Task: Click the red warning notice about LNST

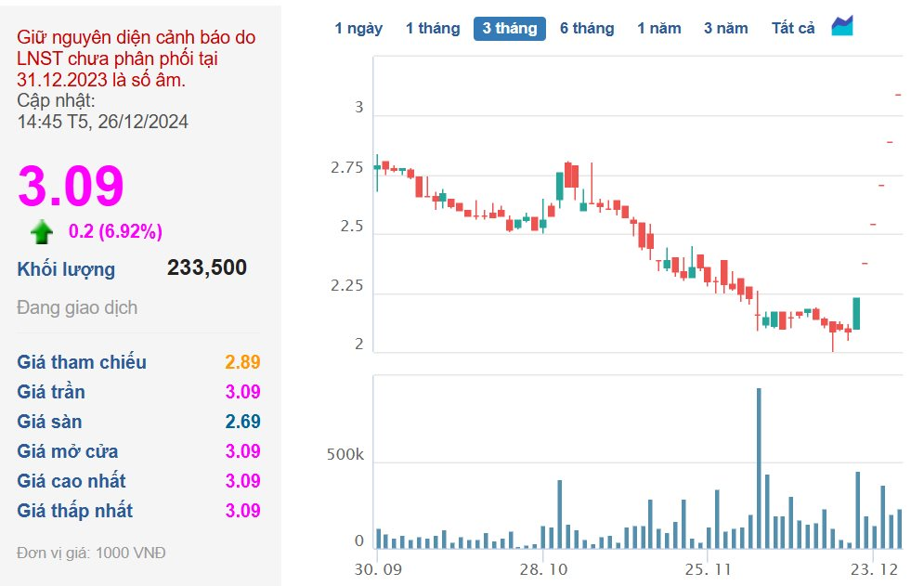Action: (x=137, y=59)
